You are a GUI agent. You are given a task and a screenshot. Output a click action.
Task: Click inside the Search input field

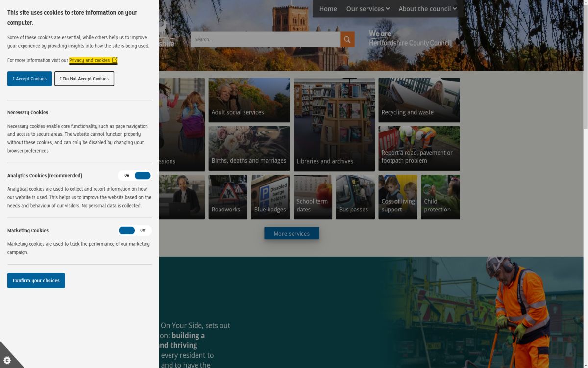(x=265, y=39)
